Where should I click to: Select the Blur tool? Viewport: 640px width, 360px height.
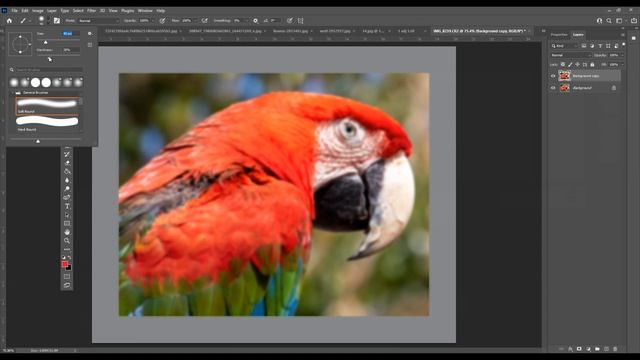[67, 180]
